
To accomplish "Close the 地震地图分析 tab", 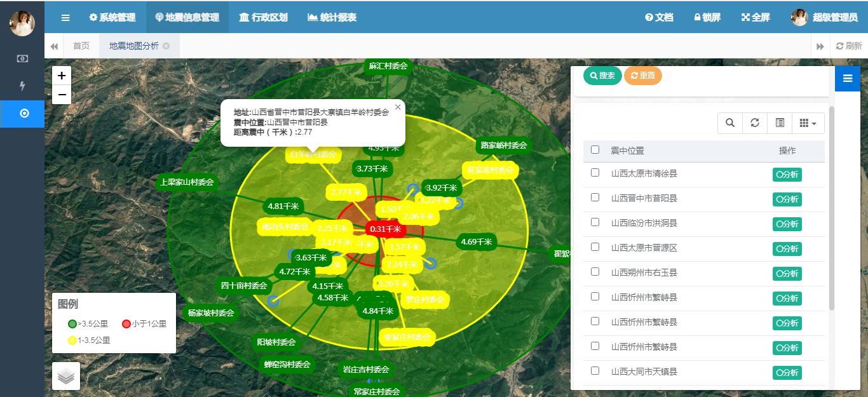I will pyautogui.click(x=166, y=46).
